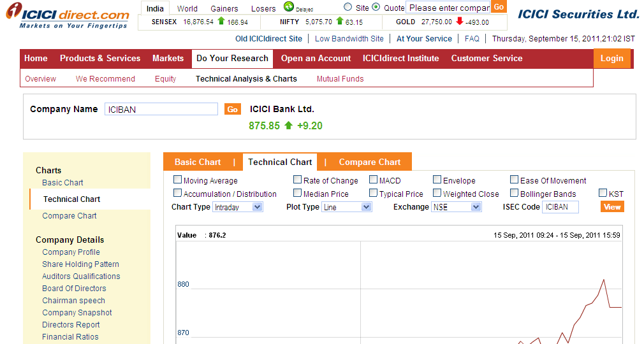Open the Equity submenu link
The height and width of the screenshot is (344, 644).
click(x=166, y=79)
